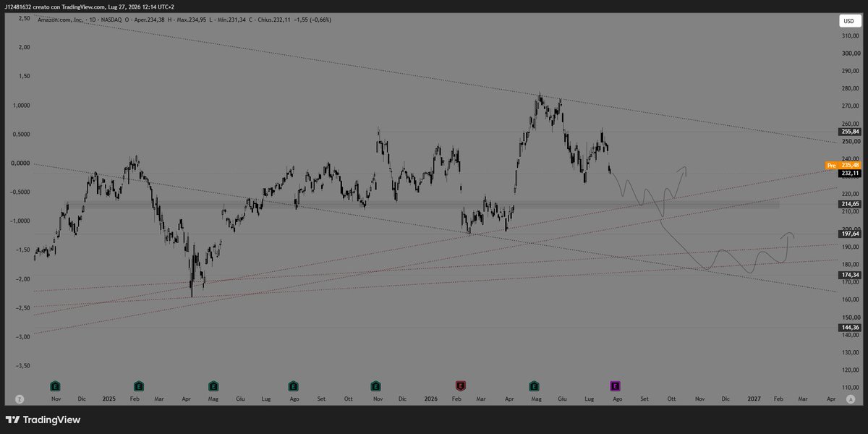
Task: Click the A auto-scale icon at bottom right
Action: pos(851,399)
